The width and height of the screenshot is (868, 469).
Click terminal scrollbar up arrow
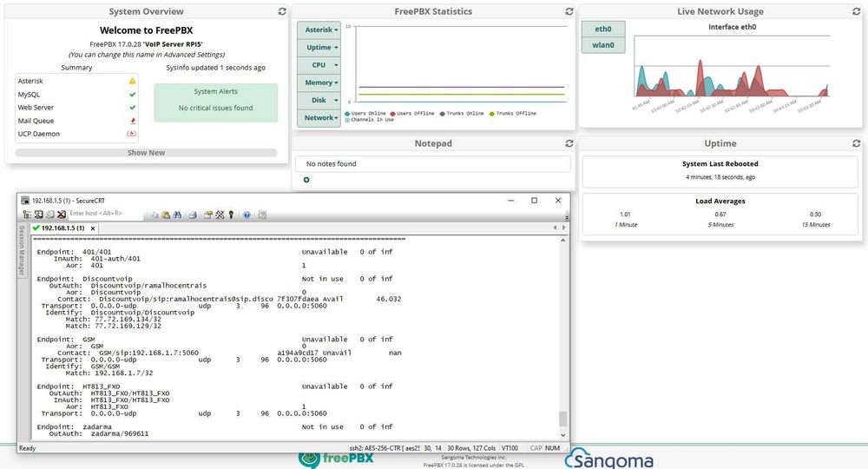coord(563,241)
